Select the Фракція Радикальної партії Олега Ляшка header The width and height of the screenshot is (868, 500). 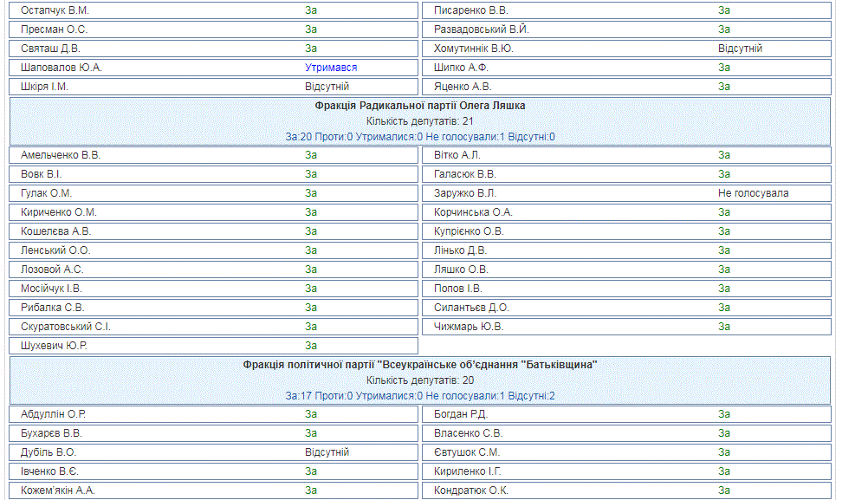click(x=420, y=106)
